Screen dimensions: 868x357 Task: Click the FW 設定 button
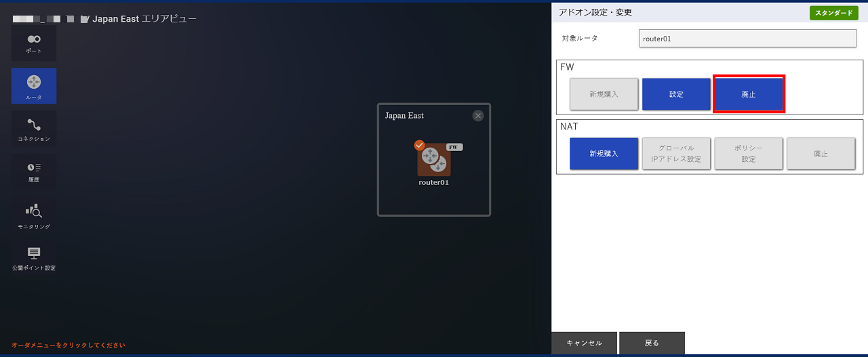(676, 94)
